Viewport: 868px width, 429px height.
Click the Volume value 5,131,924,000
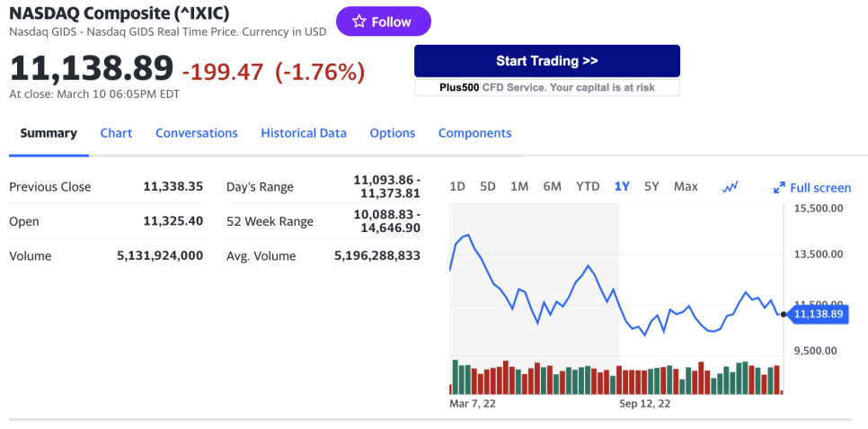coord(160,255)
